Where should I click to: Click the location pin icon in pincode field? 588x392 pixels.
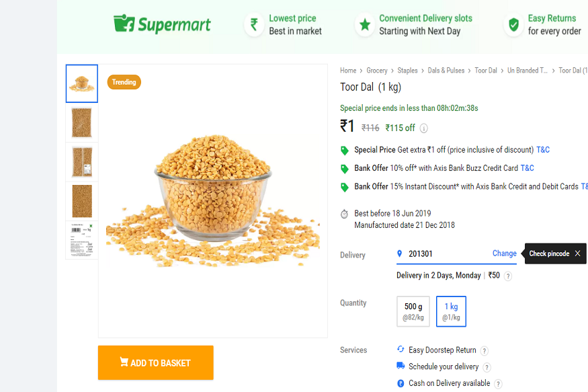(400, 253)
